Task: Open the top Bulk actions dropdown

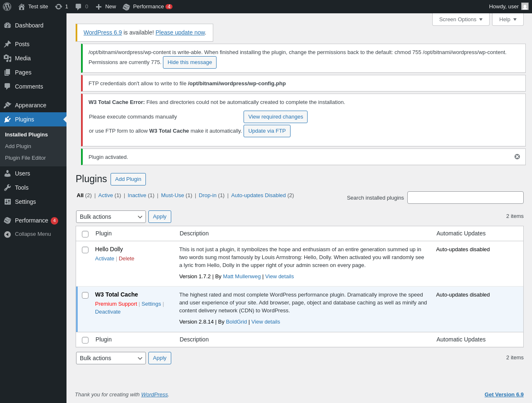Action: click(x=111, y=217)
